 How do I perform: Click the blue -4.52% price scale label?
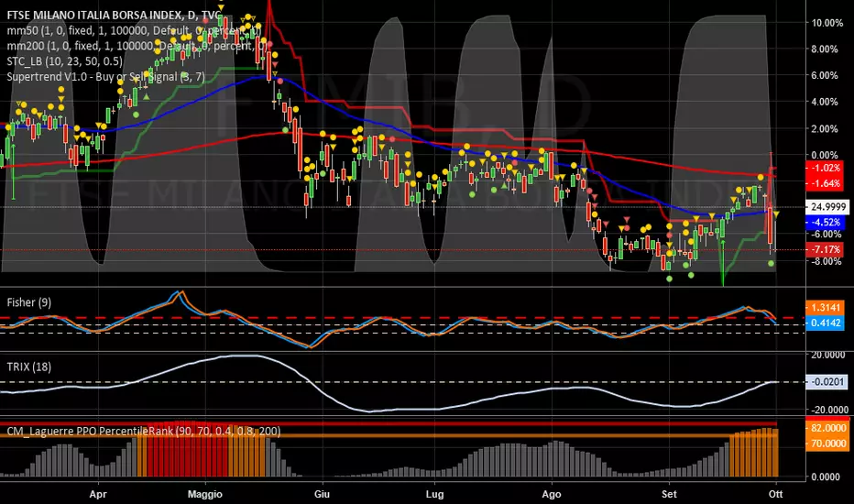point(826,223)
